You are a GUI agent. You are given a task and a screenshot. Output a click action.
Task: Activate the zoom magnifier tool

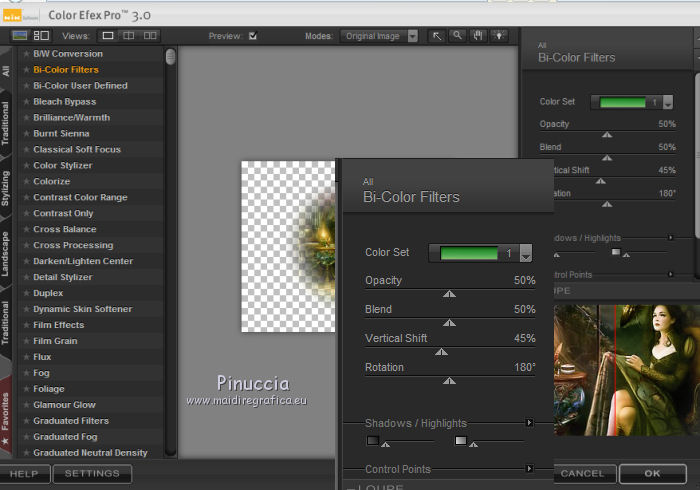coord(457,36)
